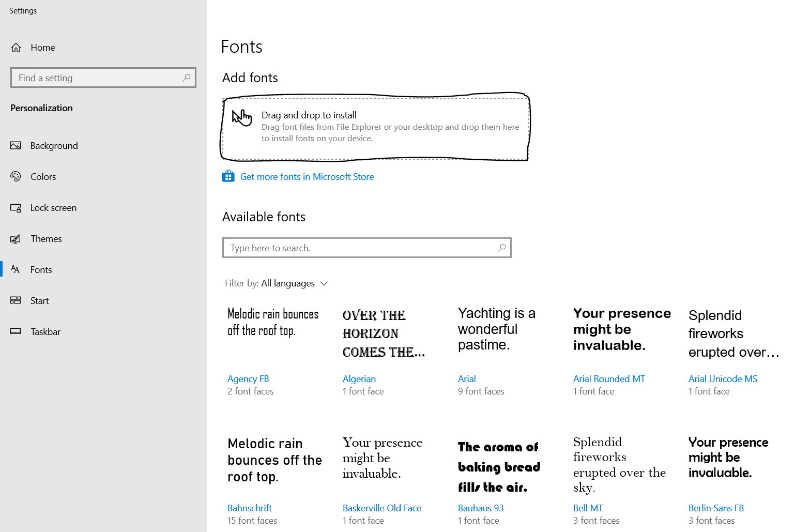Open the Agency FB font details

248,378
